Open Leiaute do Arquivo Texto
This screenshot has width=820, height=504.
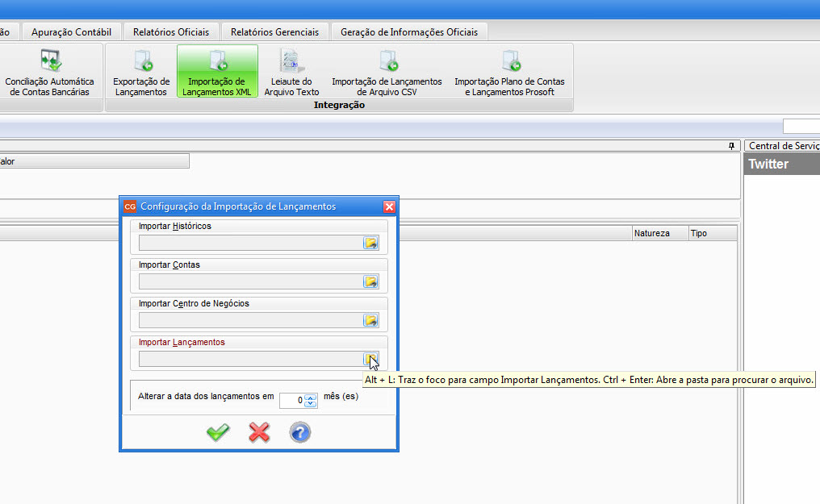[x=291, y=72]
